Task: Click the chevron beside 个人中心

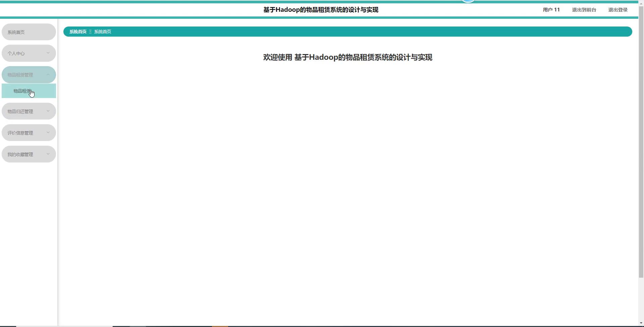Action: (48, 53)
